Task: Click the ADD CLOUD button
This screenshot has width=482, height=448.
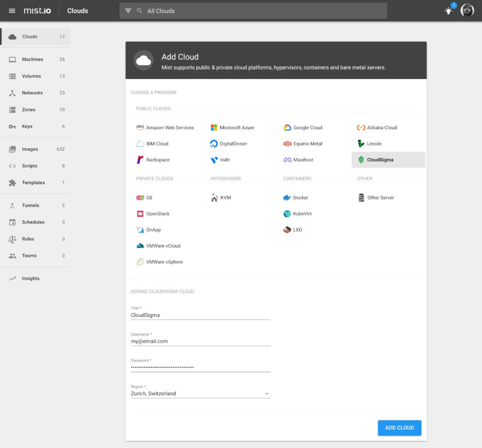Action: pyautogui.click(x=399, y=428)
